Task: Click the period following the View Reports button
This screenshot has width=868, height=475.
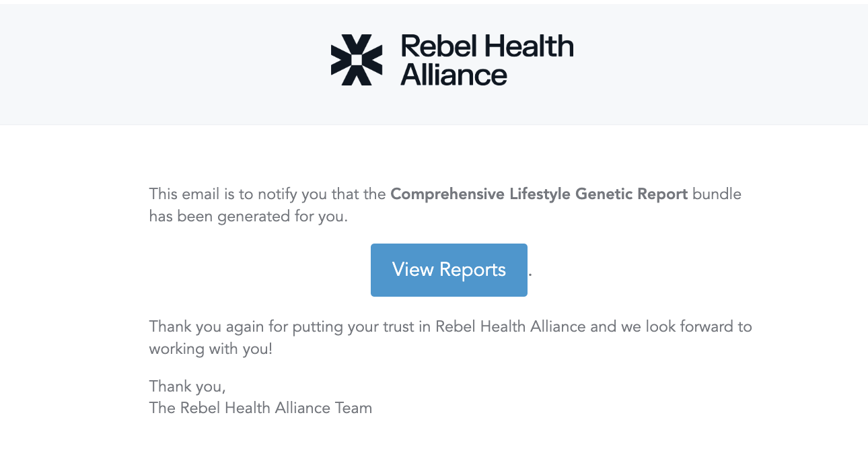Action: (532, 275)
